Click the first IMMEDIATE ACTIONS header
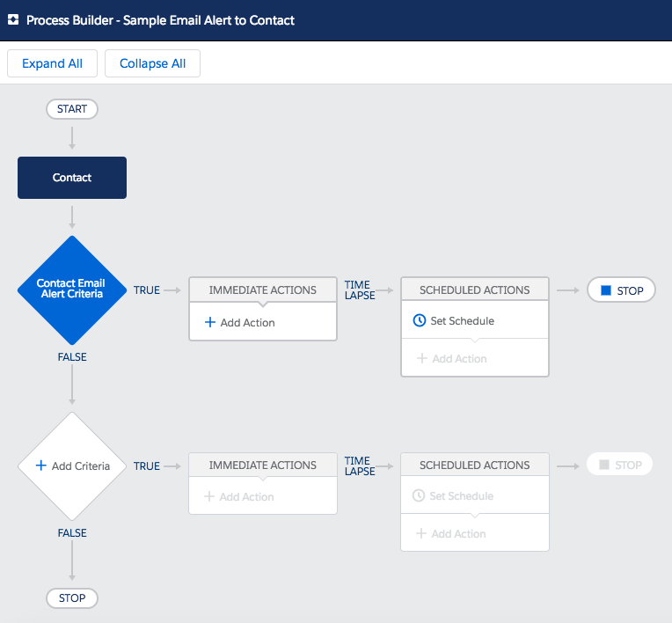 [x=263, y=290]
